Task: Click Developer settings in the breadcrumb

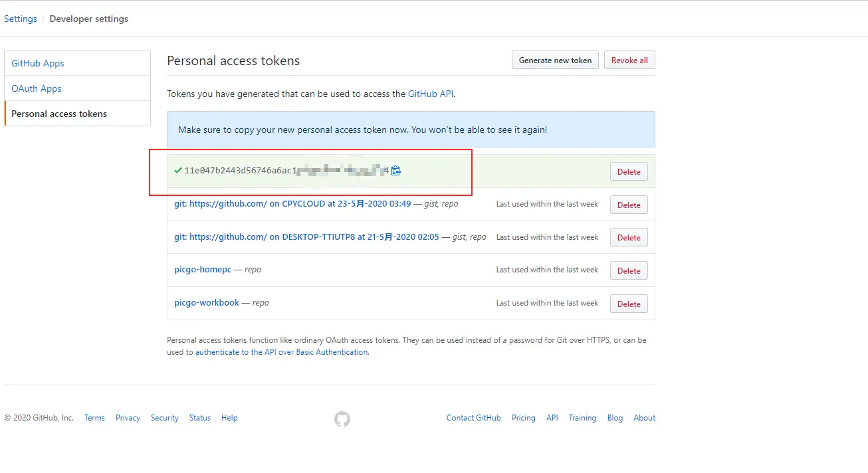Action: point(89,19)
